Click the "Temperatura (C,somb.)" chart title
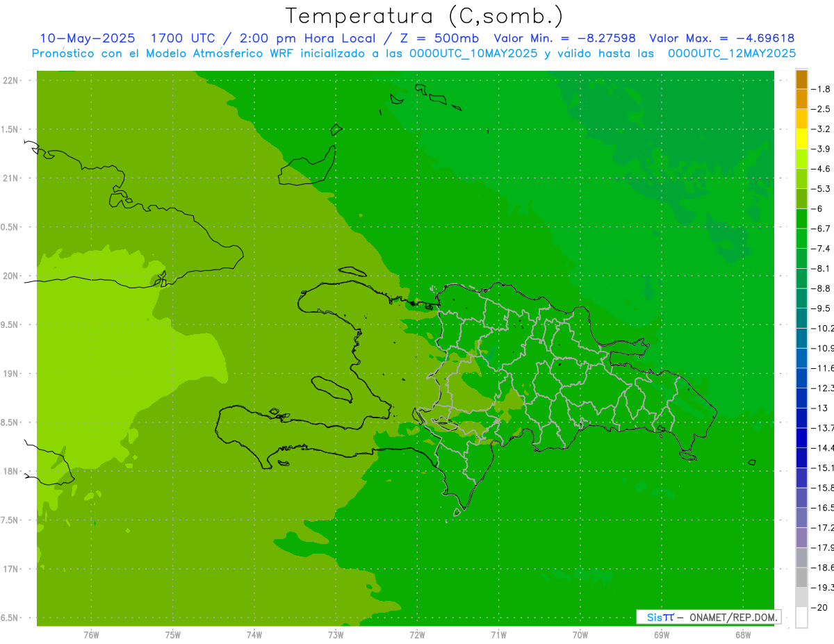 [x=425, y=16]
